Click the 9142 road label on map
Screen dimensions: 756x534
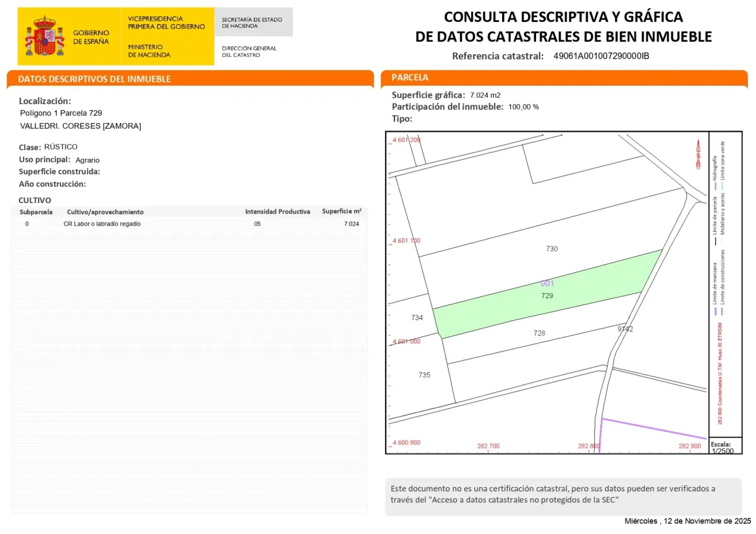625,329
